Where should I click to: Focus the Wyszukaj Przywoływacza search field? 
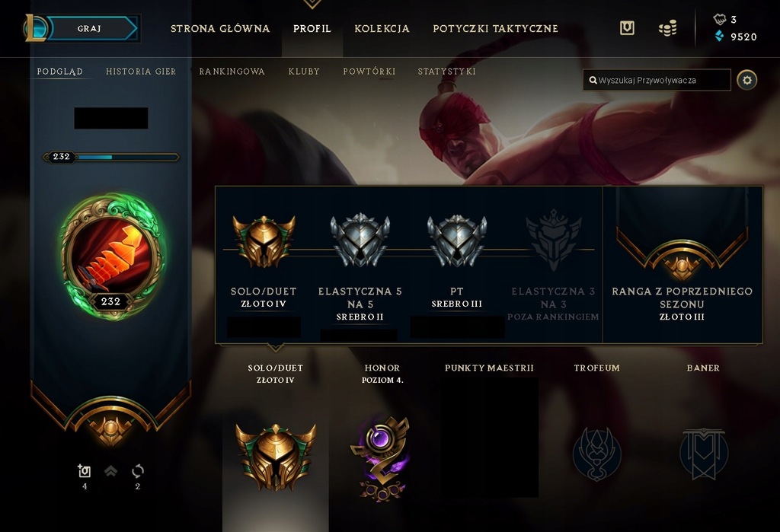[657, 80]
